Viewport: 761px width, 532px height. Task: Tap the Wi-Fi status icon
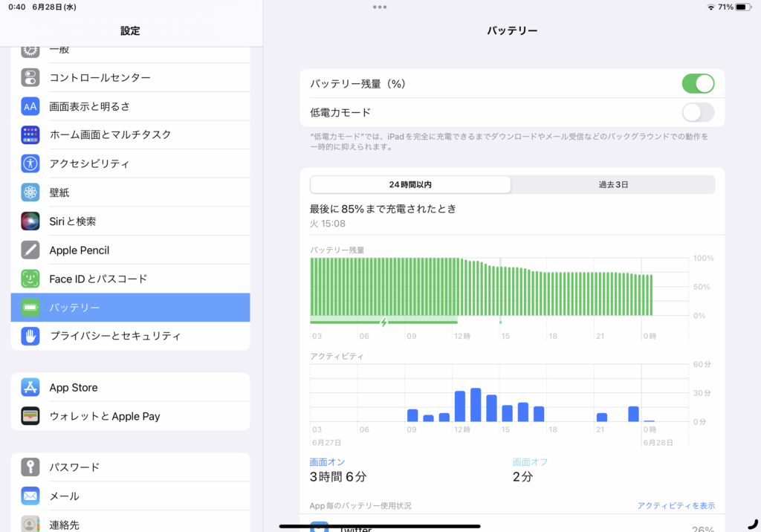coord(711,7)
